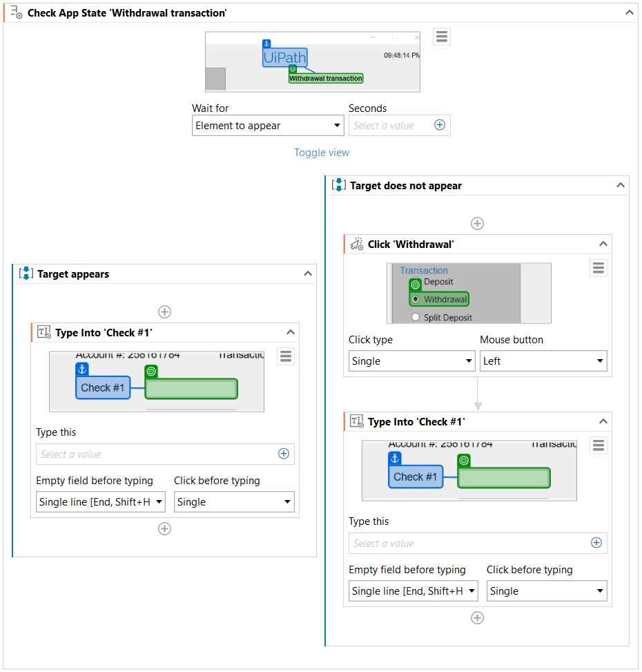Select the Withdrawal radio button
The width and height of the screenshot is (642, 672).
point(417,298)
